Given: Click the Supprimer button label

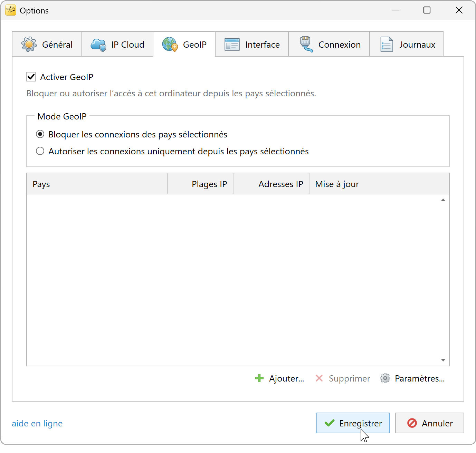Looking at the screenshot, I should [349, 378].
